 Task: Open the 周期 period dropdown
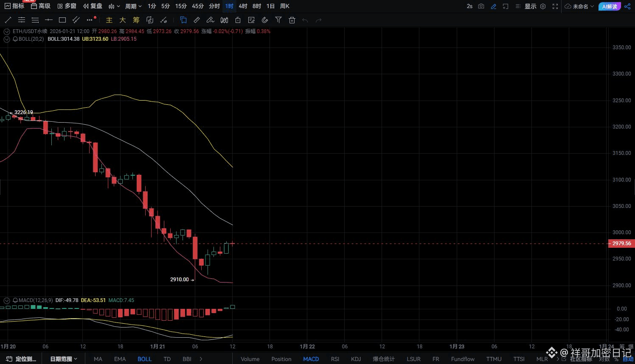133,6
